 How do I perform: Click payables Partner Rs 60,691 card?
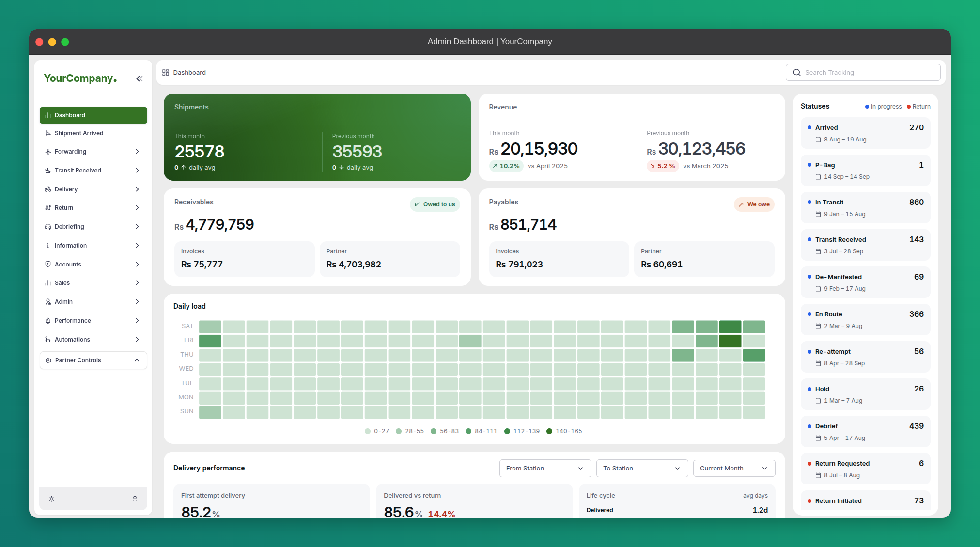704,259
